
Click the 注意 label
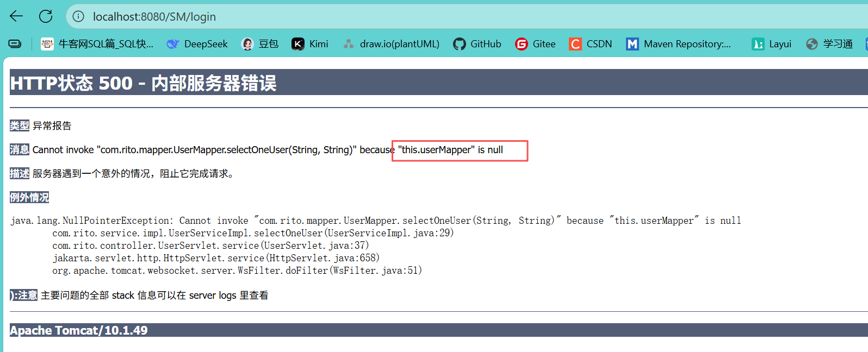(24, 295)
